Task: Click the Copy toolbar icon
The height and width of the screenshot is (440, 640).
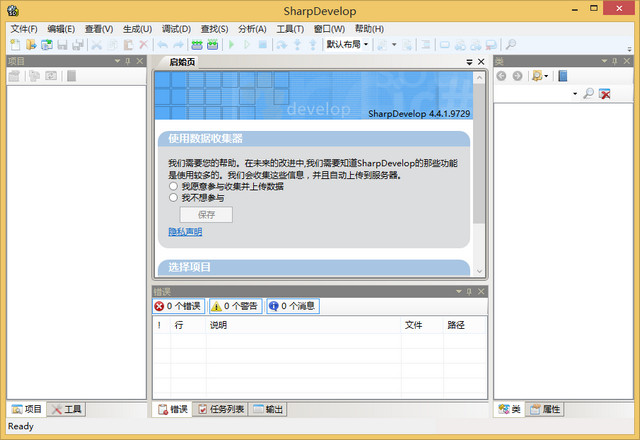Action: [x=113, y=44]
